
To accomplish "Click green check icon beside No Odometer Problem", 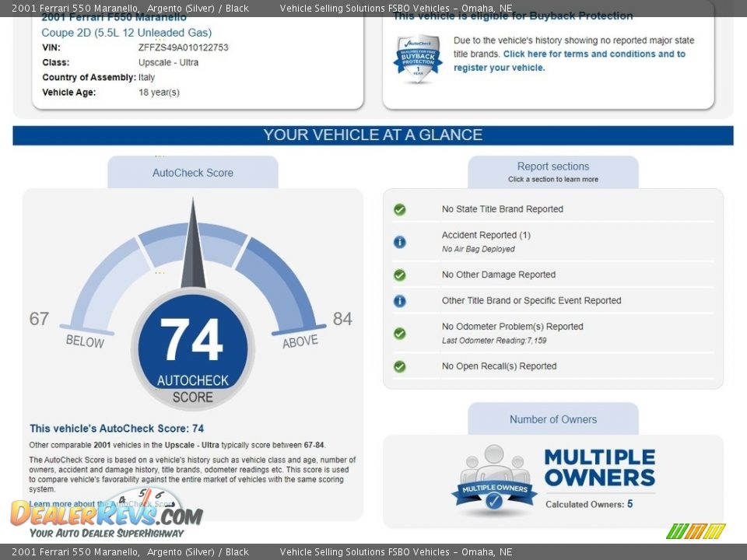I will (x=400, y=334).
